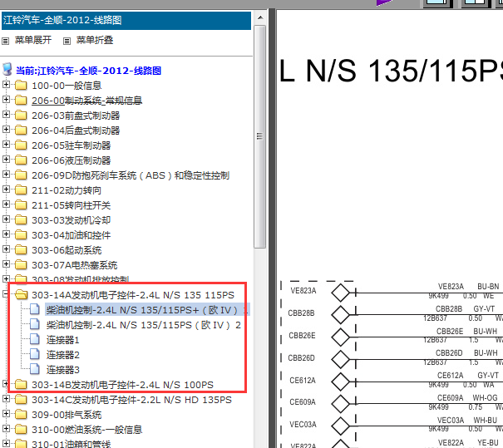Select 303-14C发动机电子控件-2.2L N/S HD 135PS
503x448 pixels.
(131, 400)
